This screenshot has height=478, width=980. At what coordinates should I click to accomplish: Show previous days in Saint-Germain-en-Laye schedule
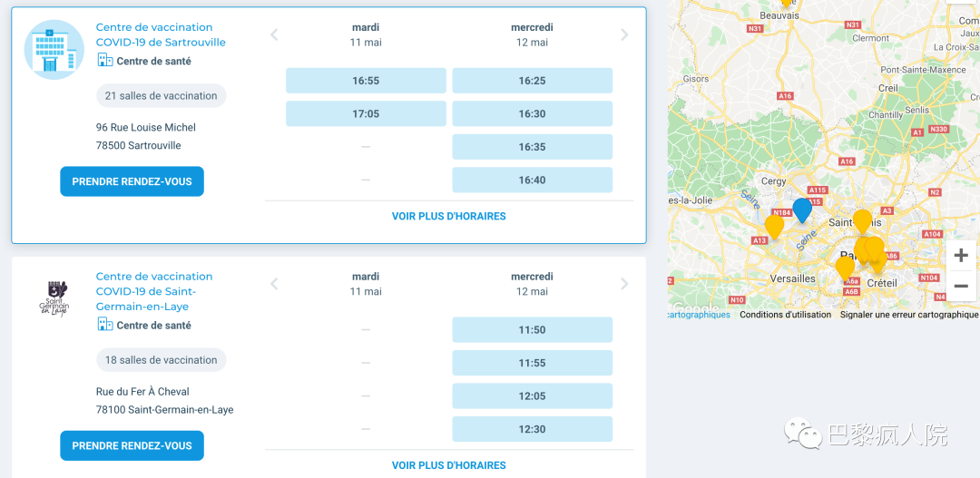pos(274,284)
